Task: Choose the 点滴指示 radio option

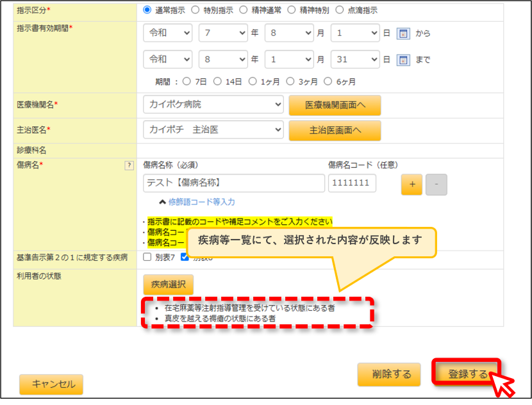Action: tap(340, 10)
